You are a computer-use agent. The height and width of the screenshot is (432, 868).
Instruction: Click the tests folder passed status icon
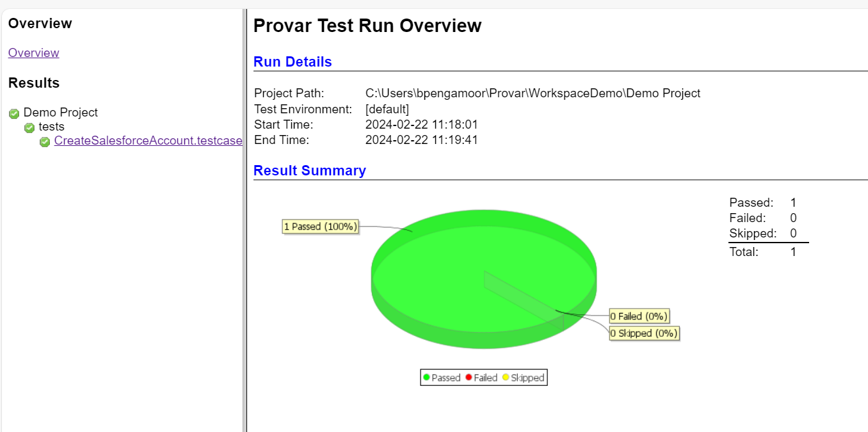29,128
